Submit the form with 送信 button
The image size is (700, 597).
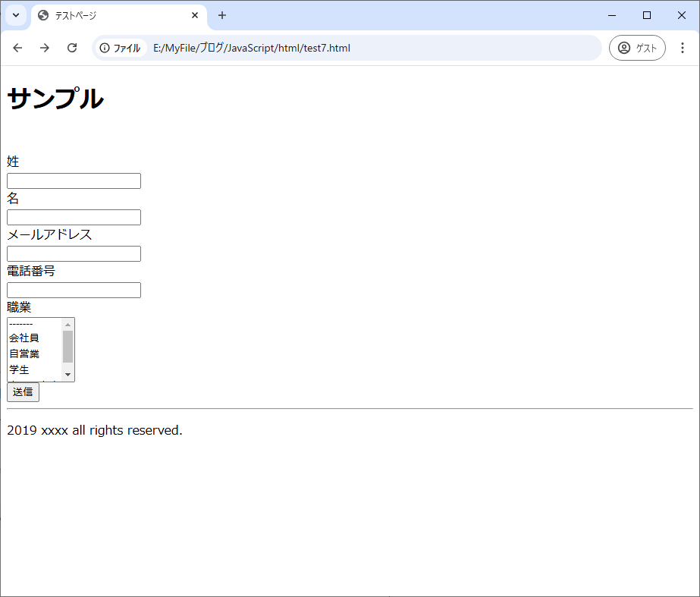tap(24, 392)
